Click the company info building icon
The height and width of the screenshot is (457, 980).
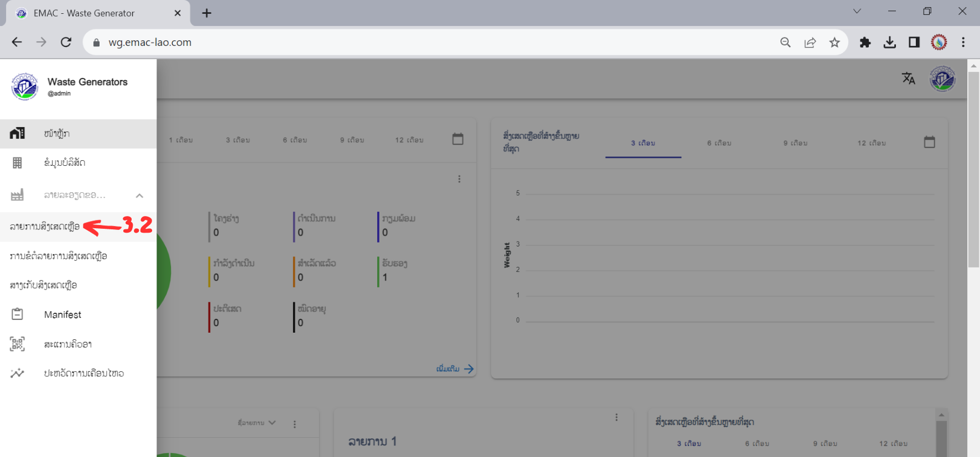[18, 162]
